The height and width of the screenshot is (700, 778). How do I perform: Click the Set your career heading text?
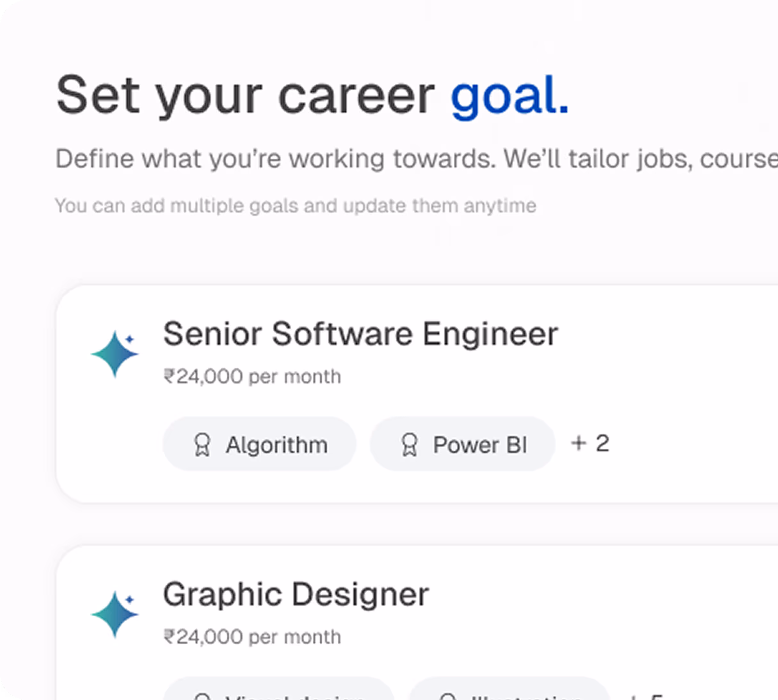pos(245,96)
